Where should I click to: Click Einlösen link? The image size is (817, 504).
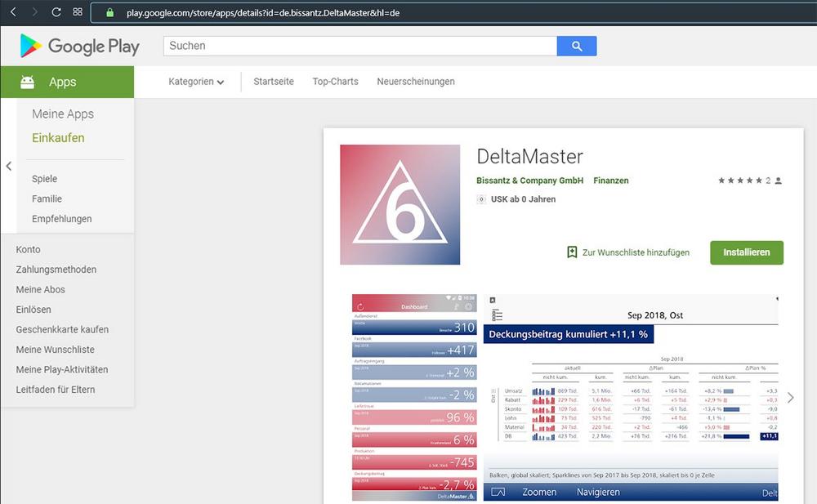point(33,309)
